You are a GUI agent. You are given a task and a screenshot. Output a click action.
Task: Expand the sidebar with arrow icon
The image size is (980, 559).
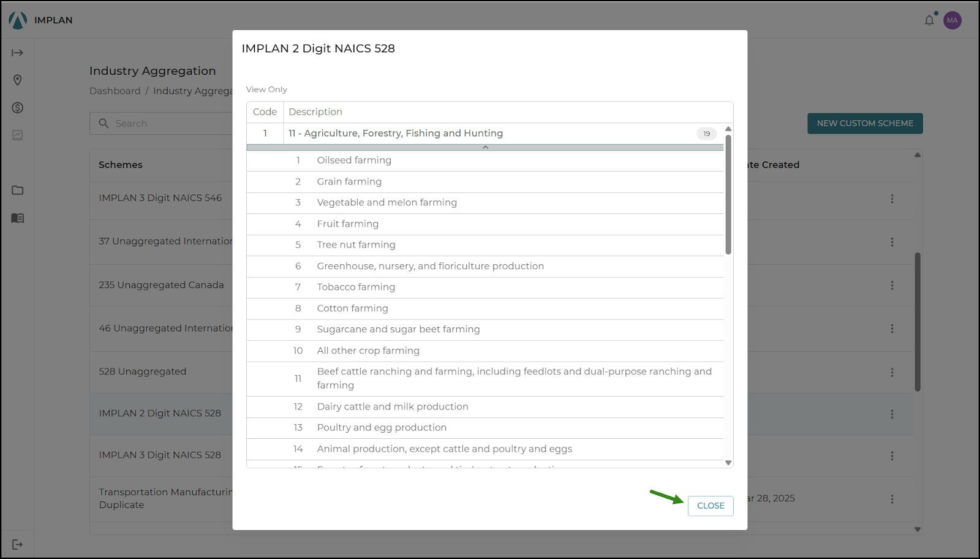18,53
